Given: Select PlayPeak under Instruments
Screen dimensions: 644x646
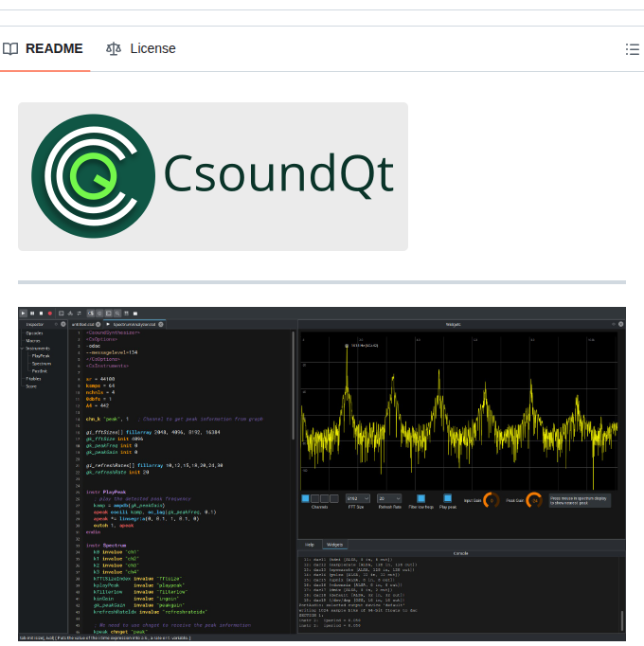Looking at the screenshot, I should pyautogui.click(x=41, y=356).
